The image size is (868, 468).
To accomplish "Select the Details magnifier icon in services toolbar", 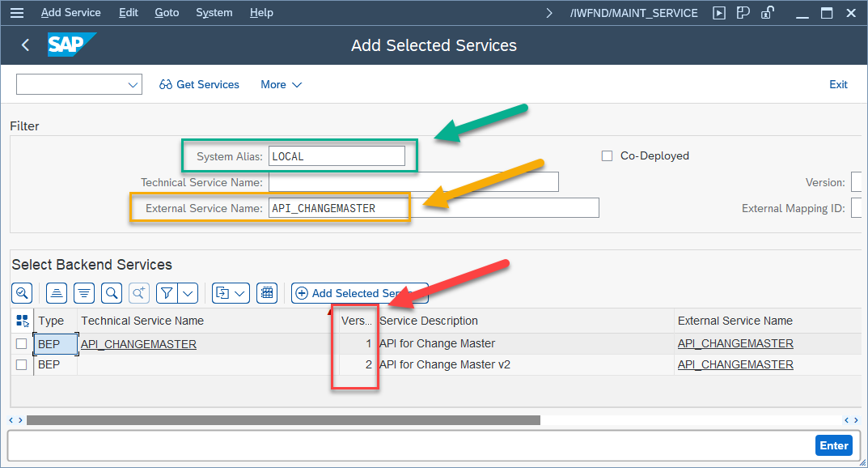I will point(22,292).
